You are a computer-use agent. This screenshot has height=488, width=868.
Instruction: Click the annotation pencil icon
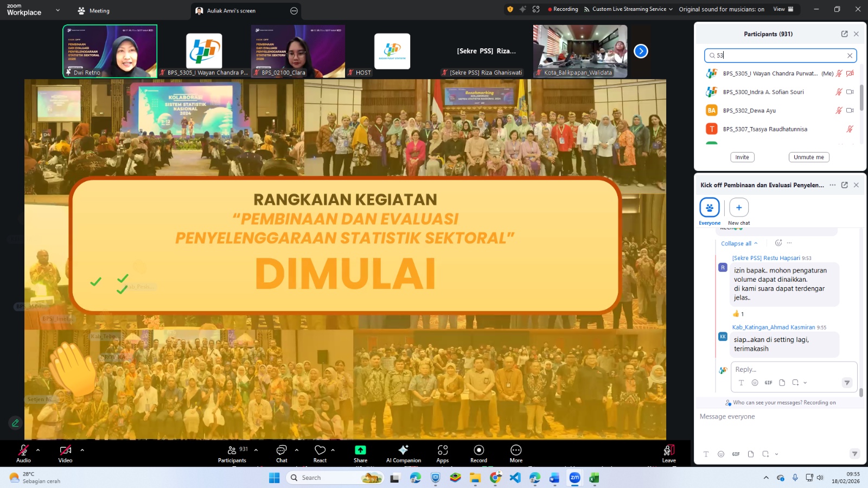(x=15, y=423)
